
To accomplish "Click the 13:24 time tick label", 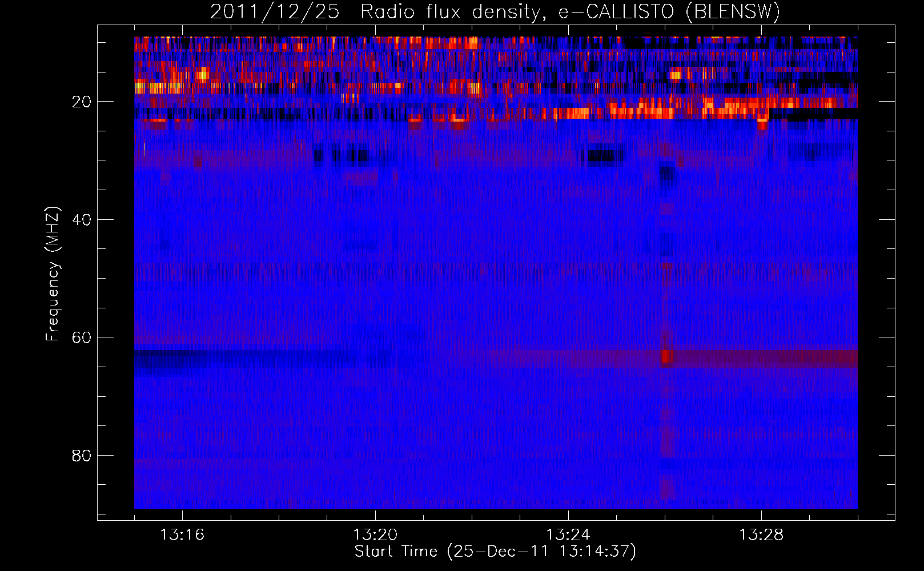I will tap(568, 535).
